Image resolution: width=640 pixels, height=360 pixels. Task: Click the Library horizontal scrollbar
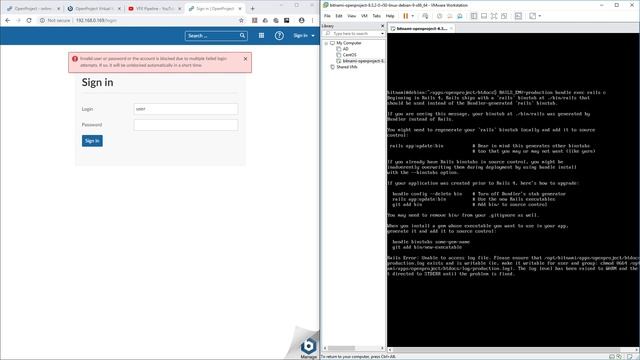click(x=353, y=348)
